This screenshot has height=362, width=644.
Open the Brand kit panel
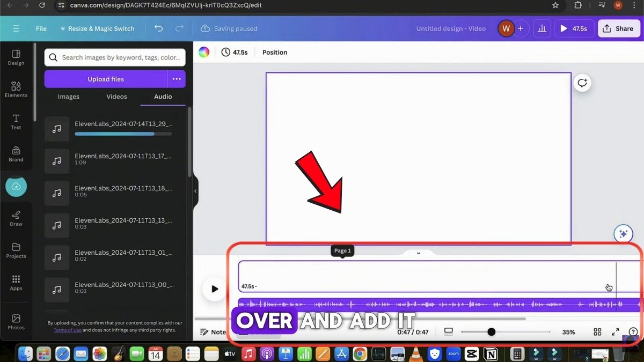tap(16, 154)
